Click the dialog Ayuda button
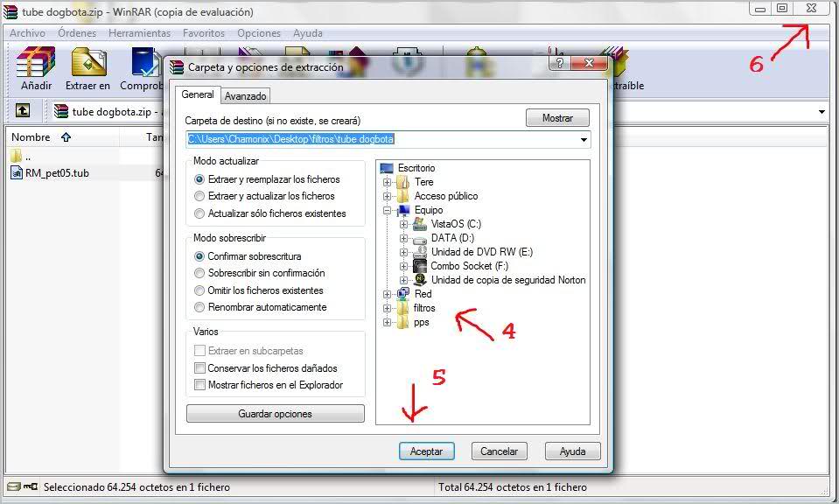Screen dimensions: 839x504 [x=572, y=451]
